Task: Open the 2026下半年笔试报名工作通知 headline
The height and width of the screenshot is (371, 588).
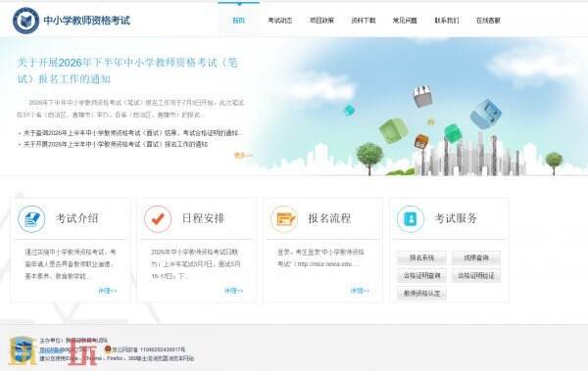Action: coord(127,70)
